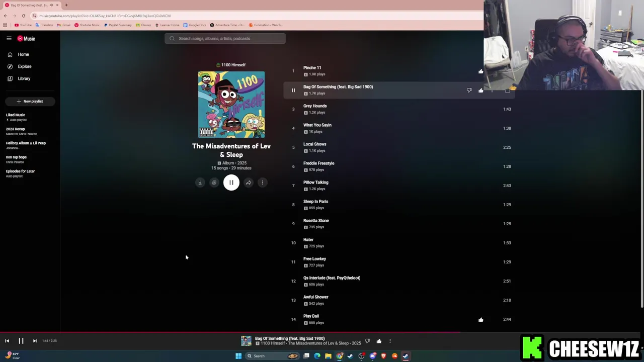
Task: Download the album
Action: (200, 183)
